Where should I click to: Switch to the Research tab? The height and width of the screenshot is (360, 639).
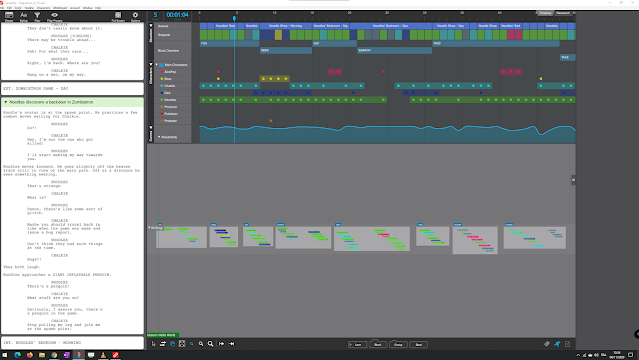pos(563,13)
